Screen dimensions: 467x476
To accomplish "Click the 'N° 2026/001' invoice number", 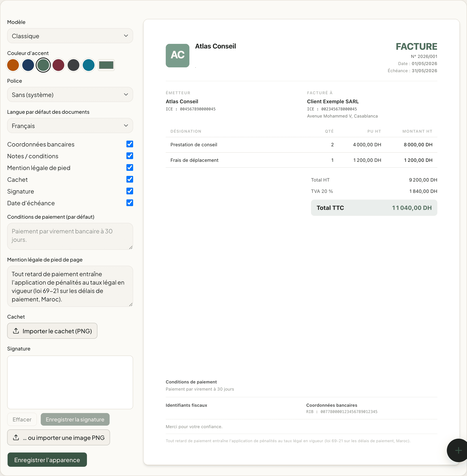I will pyautogui.click(x=424, y=56).
